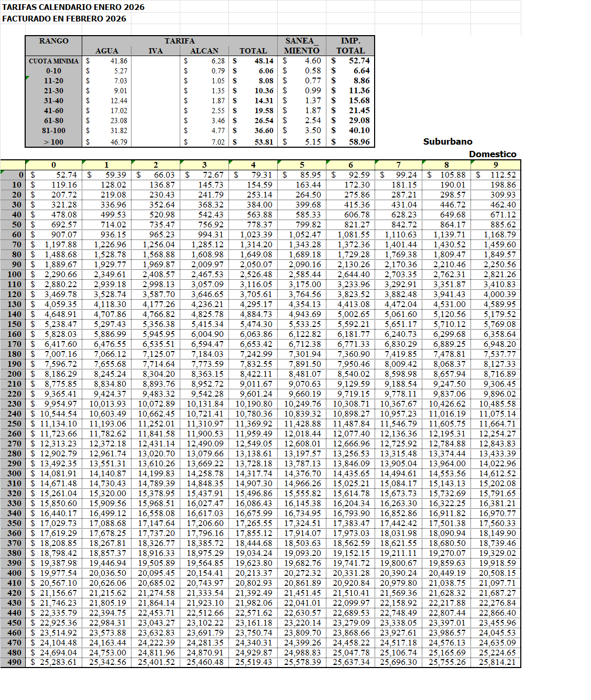Select the 'ALCAN' column header
Viewport: 591px width, 700px height.
point(204,51)
